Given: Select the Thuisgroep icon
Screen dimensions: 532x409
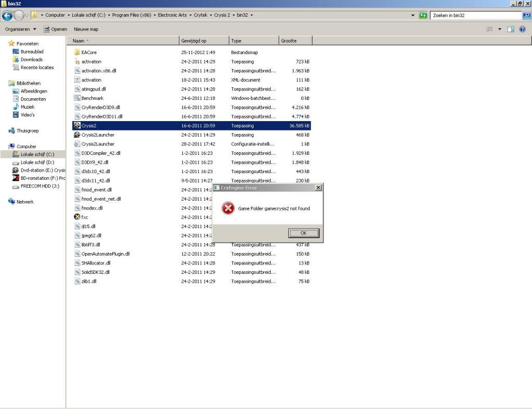Looking at the screenshot, I should [11, 130].
